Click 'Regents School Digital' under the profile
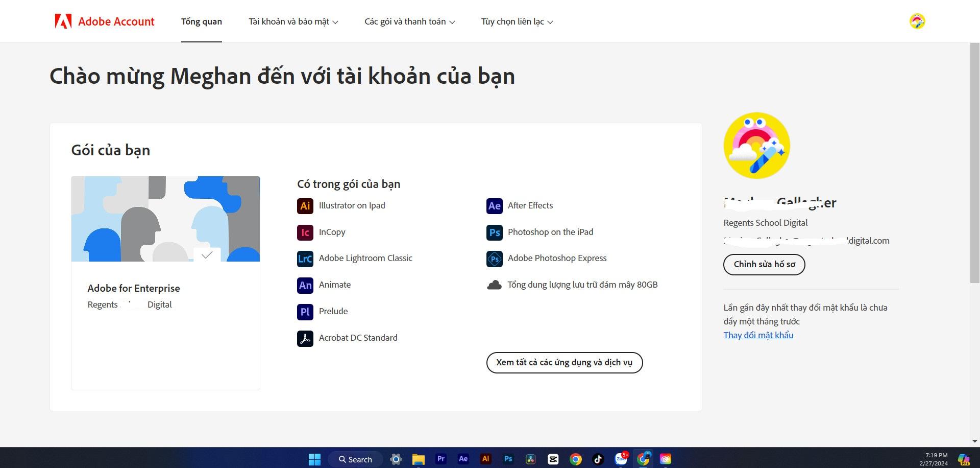The width and height of the screenshot is (980, 468). pos(766,223)
